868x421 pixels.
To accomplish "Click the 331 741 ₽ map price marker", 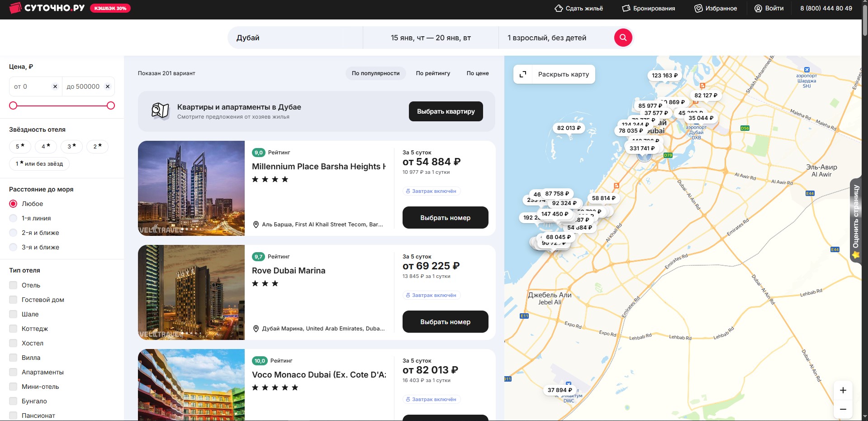I will click(642, 148).
